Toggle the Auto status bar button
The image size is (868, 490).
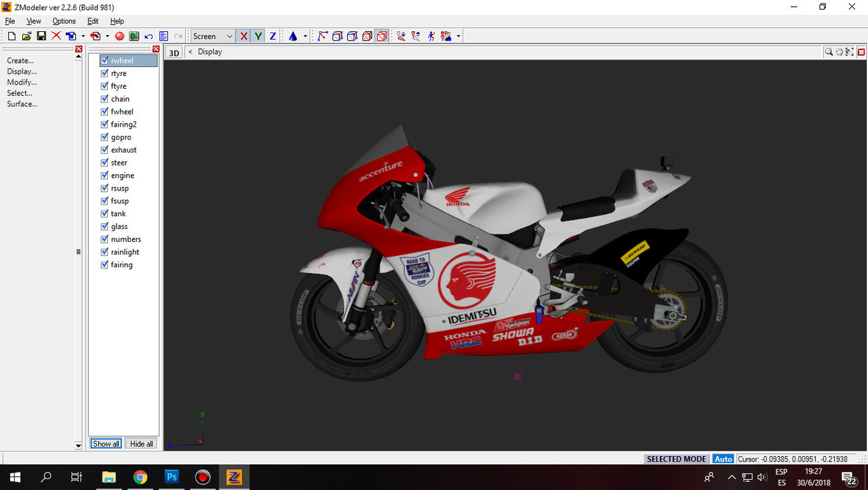(724, 459)
